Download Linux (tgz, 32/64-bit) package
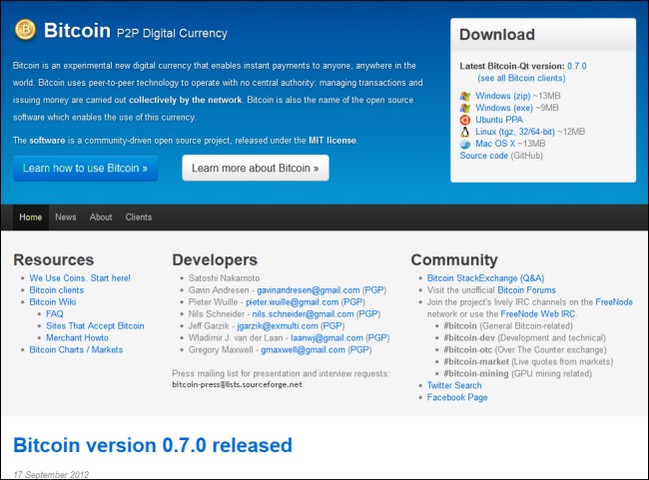This screenshot has height=480, width=649. coord(515,132)
